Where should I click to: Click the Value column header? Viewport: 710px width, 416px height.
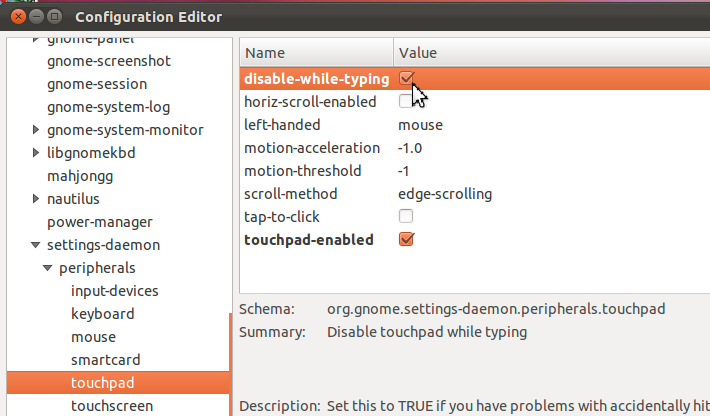tap(550, 52)
